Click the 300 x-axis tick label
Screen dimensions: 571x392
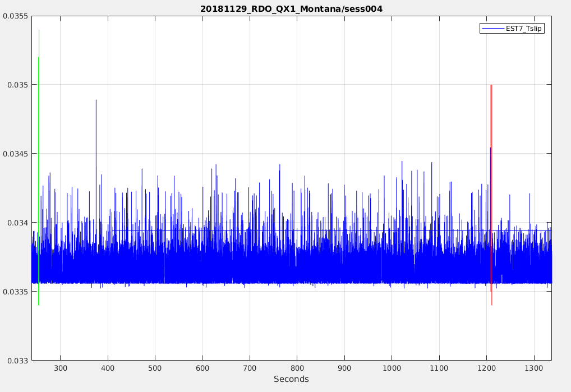pos(61,368)
